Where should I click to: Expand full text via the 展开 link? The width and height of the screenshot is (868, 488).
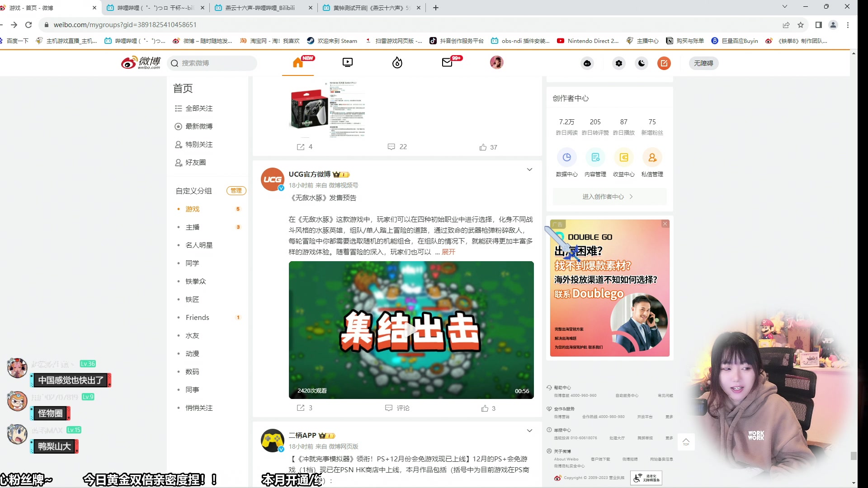(448, 252)
